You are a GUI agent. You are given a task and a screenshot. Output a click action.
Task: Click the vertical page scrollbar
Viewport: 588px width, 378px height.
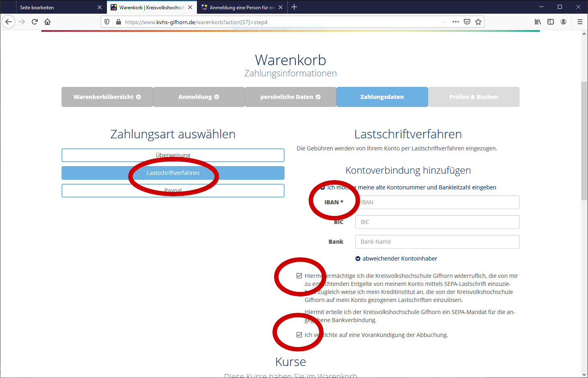pos(584,141)
